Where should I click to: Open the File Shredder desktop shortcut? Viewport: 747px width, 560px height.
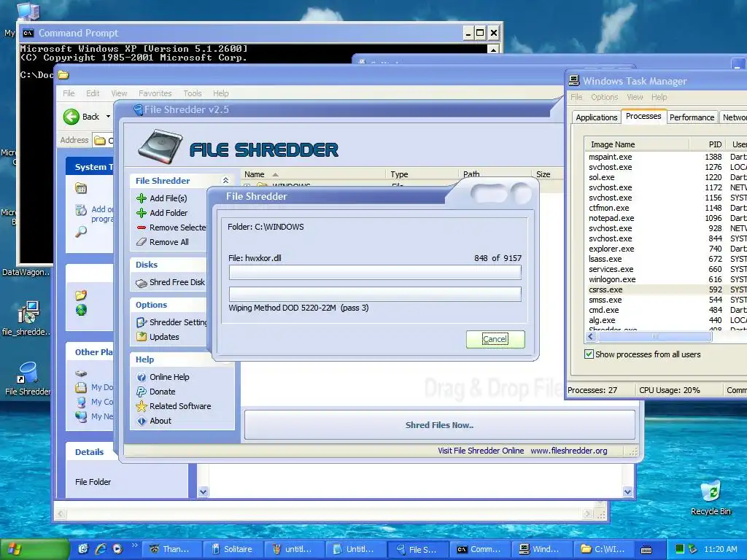27,373
